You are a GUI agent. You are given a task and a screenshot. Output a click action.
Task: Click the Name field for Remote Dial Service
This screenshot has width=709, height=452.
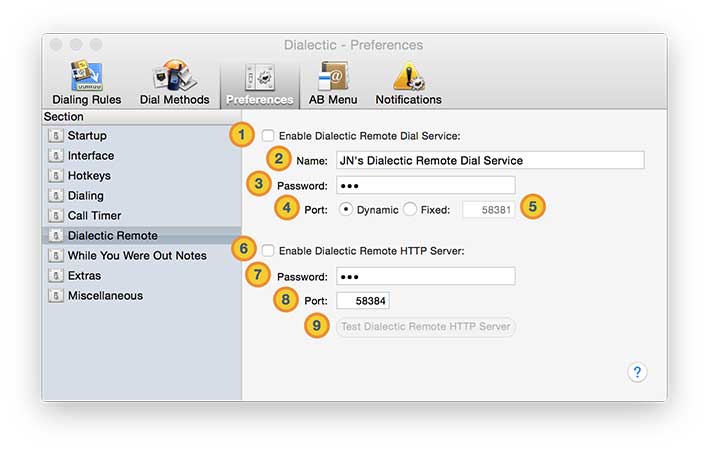click(490, 160)
